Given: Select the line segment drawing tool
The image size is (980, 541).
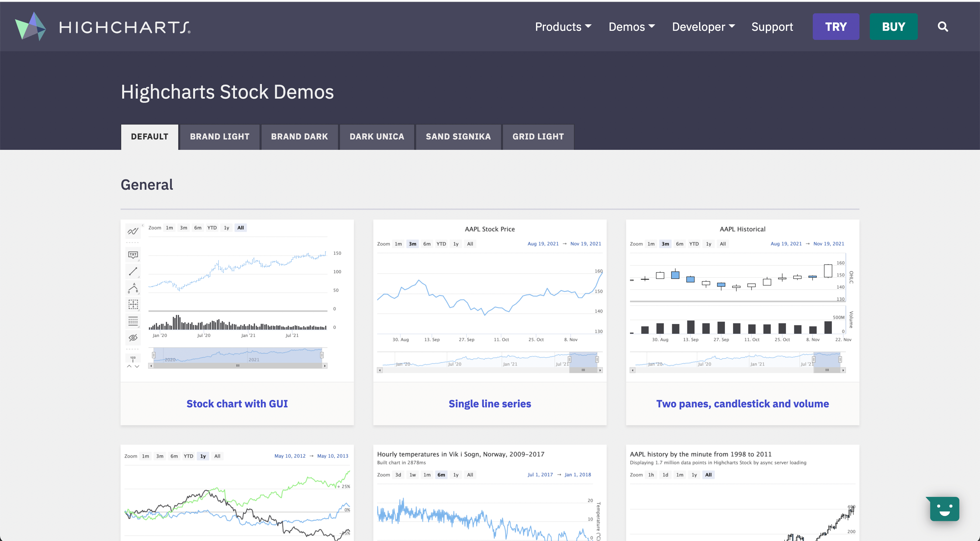Looking at the screenshot, I should [133, 271].
